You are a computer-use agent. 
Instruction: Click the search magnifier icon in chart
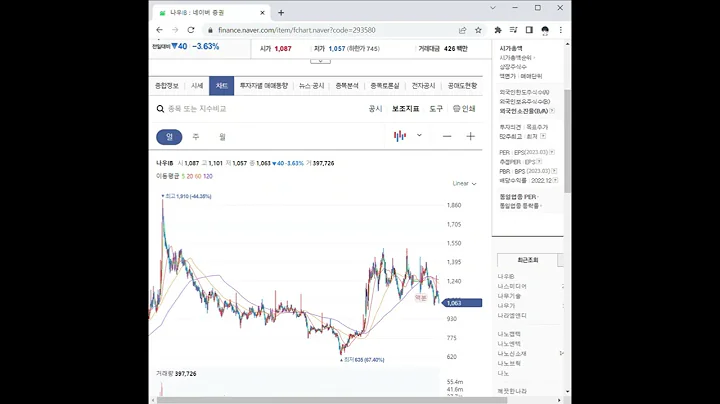click(x=160, y=109)
